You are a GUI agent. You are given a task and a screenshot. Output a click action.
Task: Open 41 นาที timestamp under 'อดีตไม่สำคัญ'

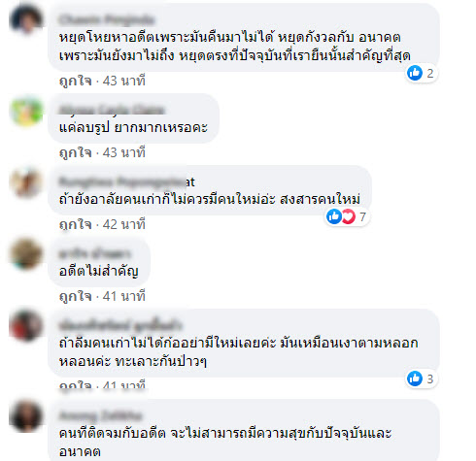pos(124,296)
